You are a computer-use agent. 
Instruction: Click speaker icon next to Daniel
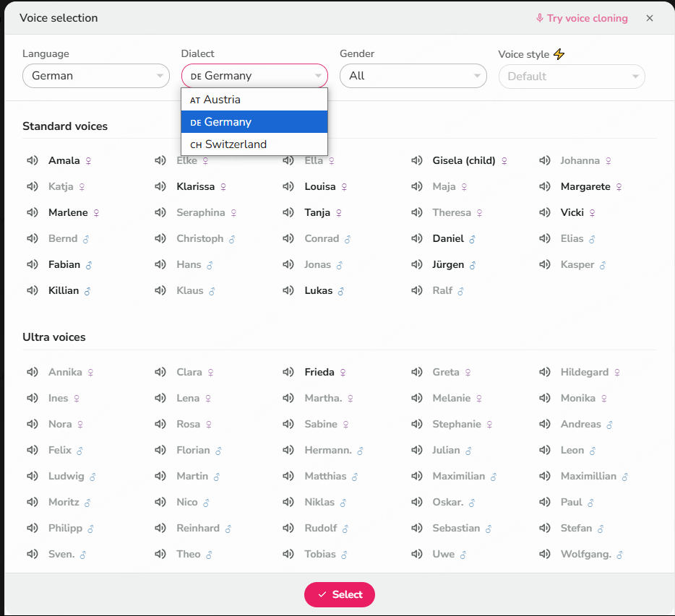click(x=416, y=238)
